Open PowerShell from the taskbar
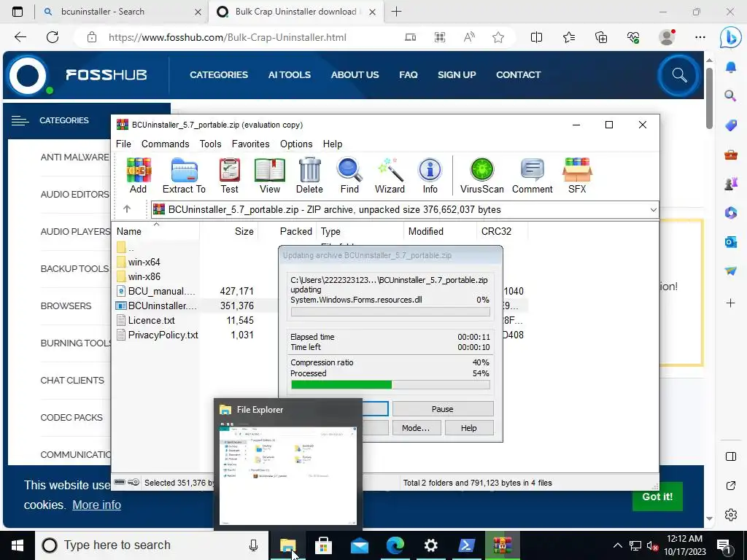The width and height of the screenshot is (747, 560). coord(466,545)
